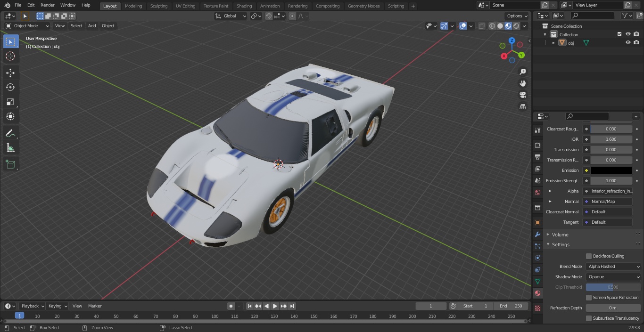Select the Measure tool
Viewport: 644px width, 332px height.
10,148
